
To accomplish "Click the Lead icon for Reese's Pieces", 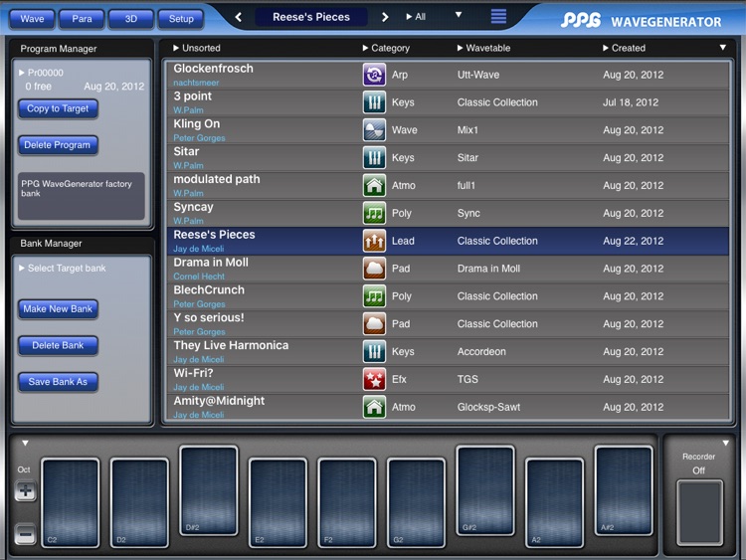I will [x=374, y=241].
